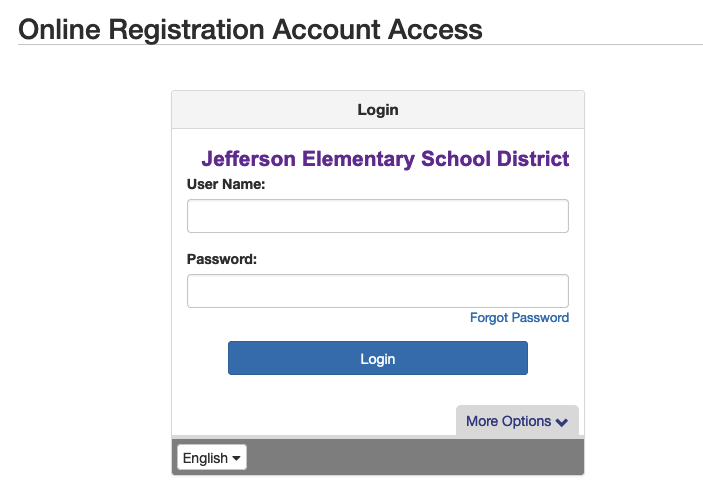The image size is (703, 501).
Task: Select the Jefferson Elementary School District title
Action: [x=385, y=159]
